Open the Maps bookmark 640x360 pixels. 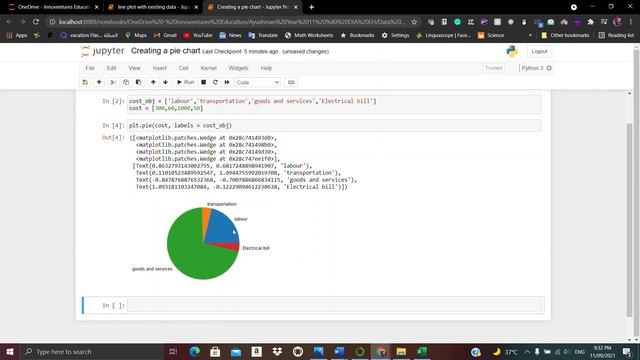pyautogui.click(x=136, y=36)
